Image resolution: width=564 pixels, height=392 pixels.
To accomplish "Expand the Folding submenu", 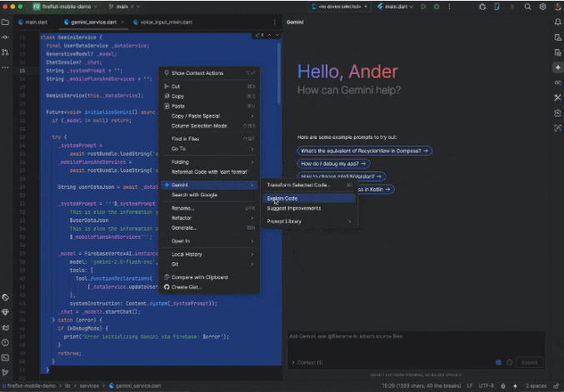I will tap(209, 162).
